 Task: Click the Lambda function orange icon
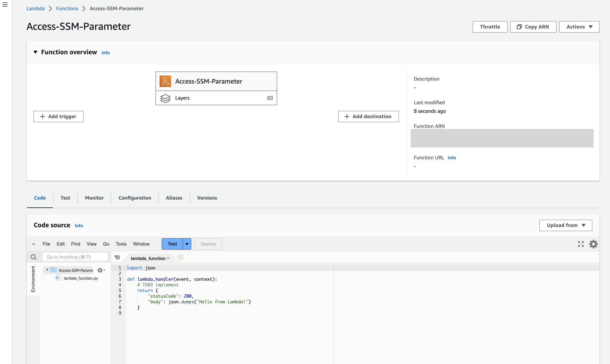click(x=165, y=81)
